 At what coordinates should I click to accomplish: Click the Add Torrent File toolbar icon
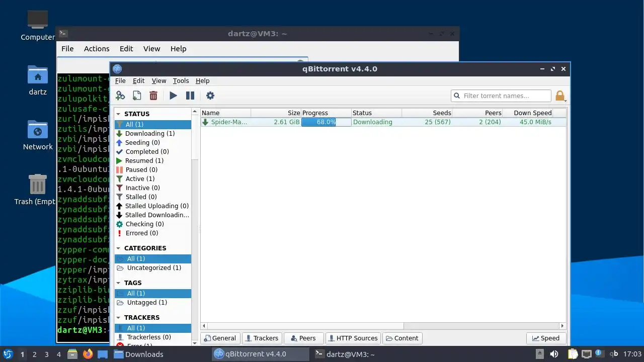tap(137, 96)
